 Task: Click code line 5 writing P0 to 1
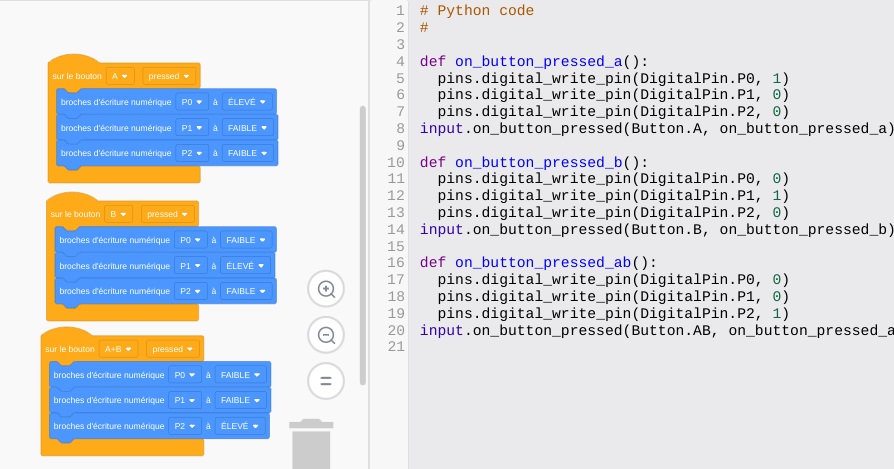(613, 79)
